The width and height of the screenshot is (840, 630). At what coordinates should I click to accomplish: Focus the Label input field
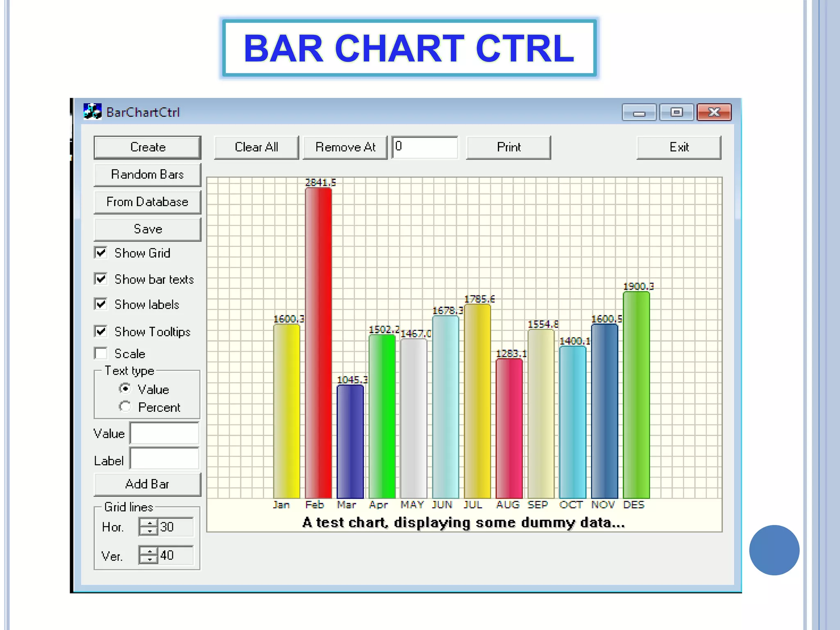click(x=164, y=459)
